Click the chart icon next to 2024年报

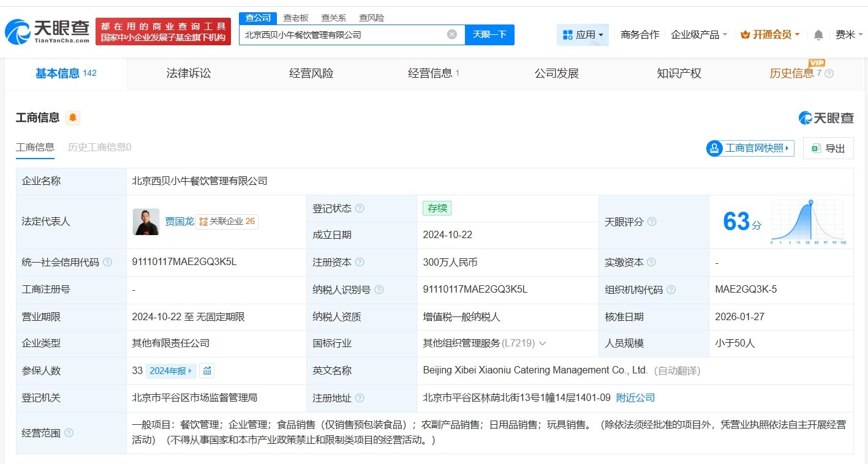[x=207, y=370]
